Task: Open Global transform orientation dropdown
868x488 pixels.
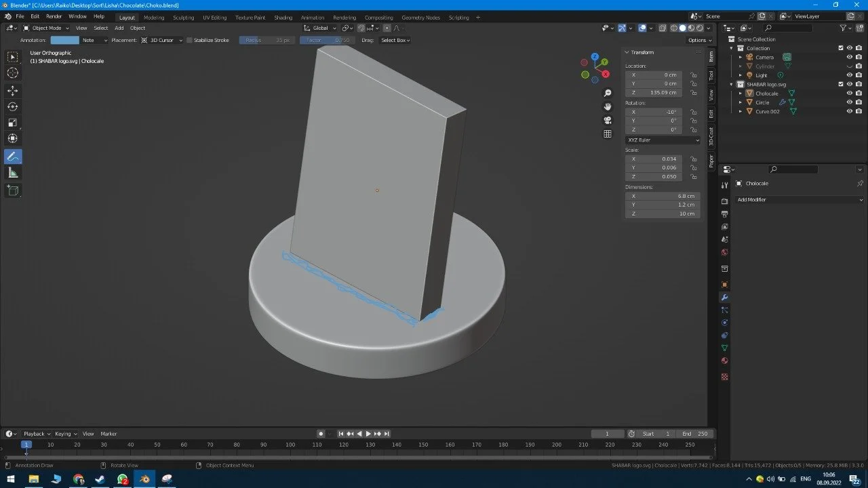Action: tap(320, 28)
